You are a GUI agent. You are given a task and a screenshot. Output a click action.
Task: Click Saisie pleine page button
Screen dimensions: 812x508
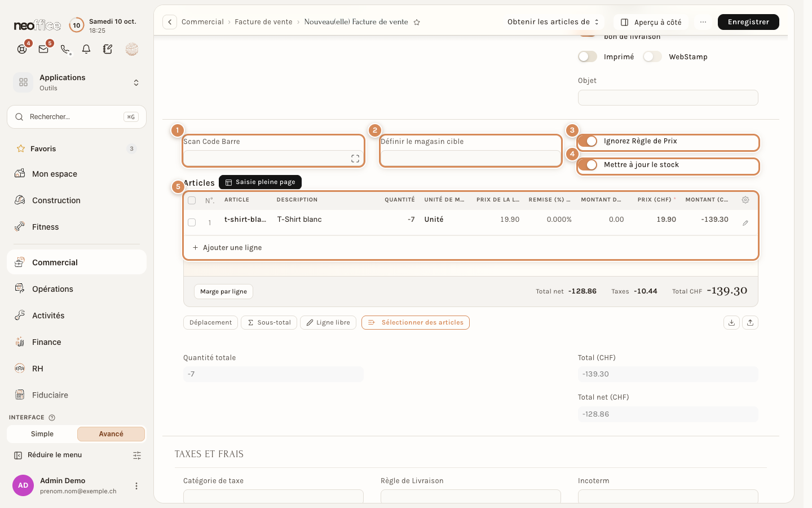pos(260,182)
